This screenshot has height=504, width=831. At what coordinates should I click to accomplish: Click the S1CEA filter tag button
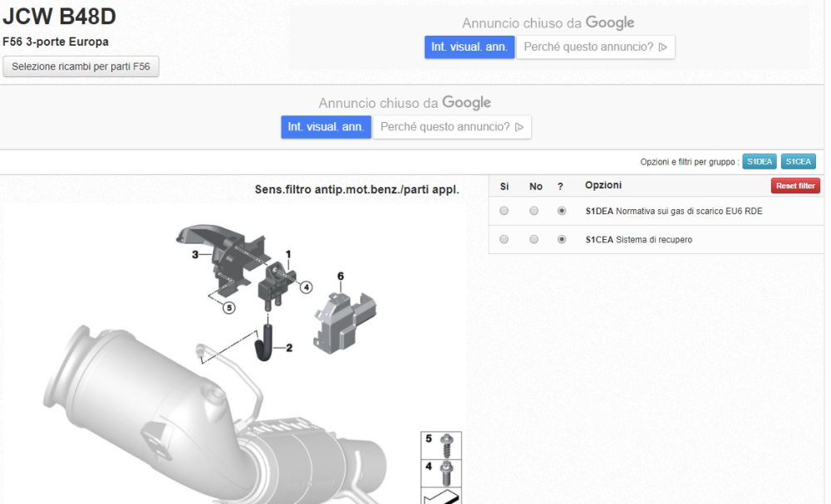pyautogui.click(x=798, y=161)
